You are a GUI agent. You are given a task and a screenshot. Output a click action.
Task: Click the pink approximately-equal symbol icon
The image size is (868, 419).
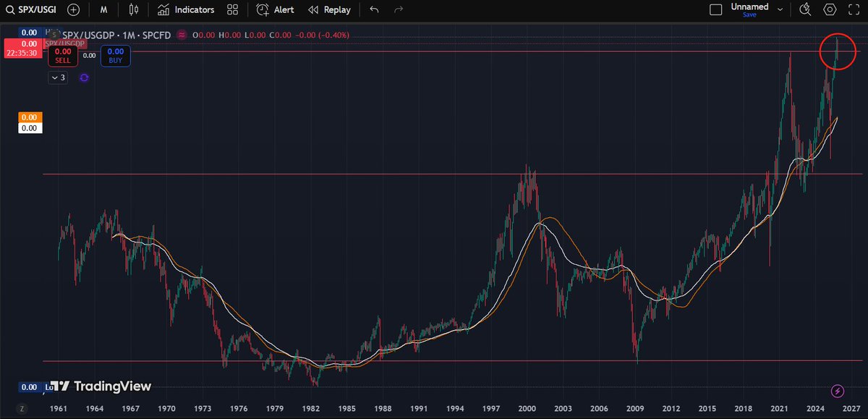click(x=181, y=34)
